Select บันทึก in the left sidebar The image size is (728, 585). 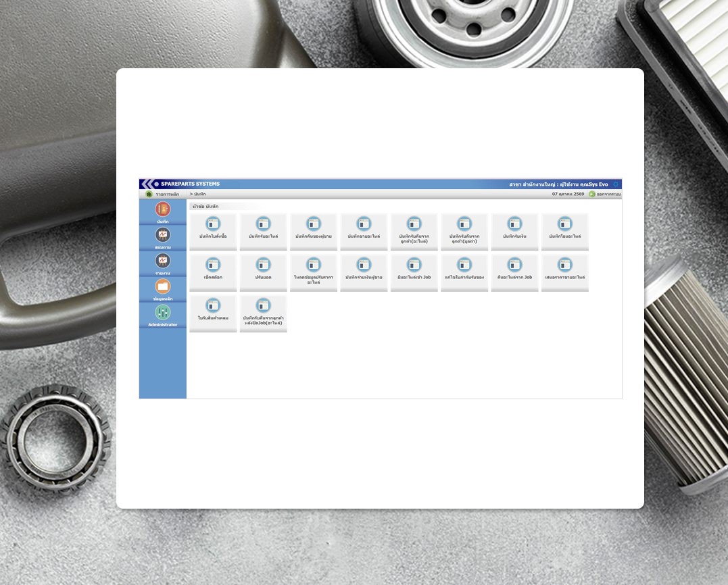pyautogui.click(x=162, y=213)
